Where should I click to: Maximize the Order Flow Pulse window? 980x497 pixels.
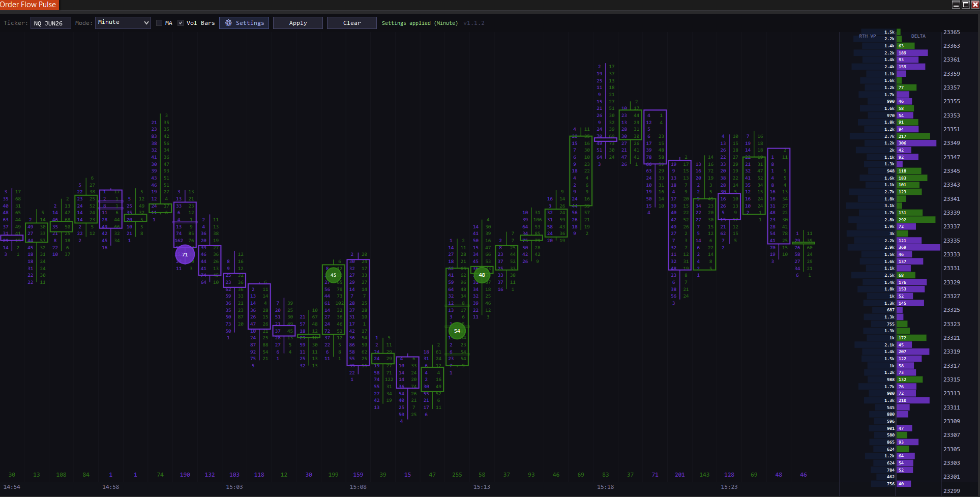965,5
